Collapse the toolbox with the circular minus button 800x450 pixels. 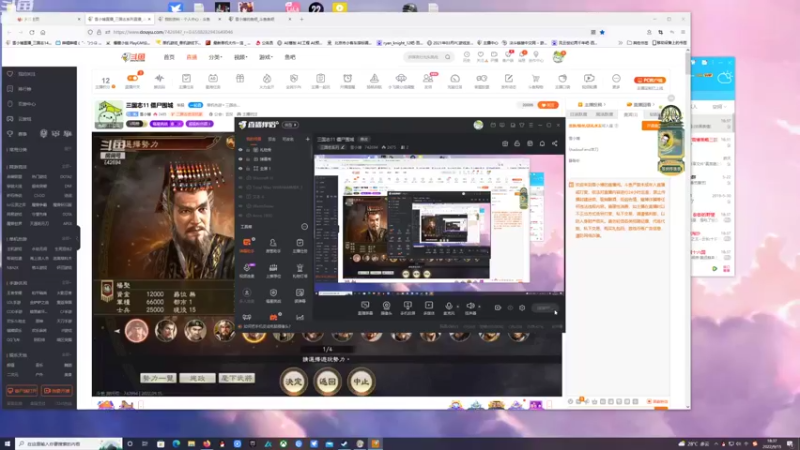305,227
